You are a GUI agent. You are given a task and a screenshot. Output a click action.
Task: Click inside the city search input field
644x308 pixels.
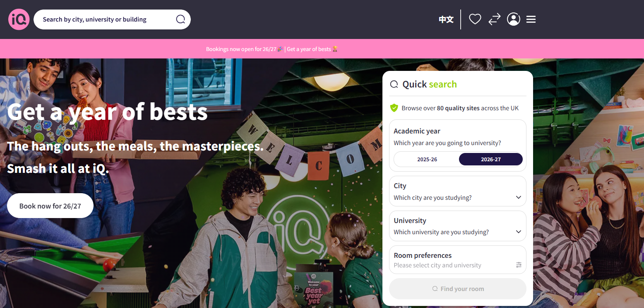tap(103, 19)
